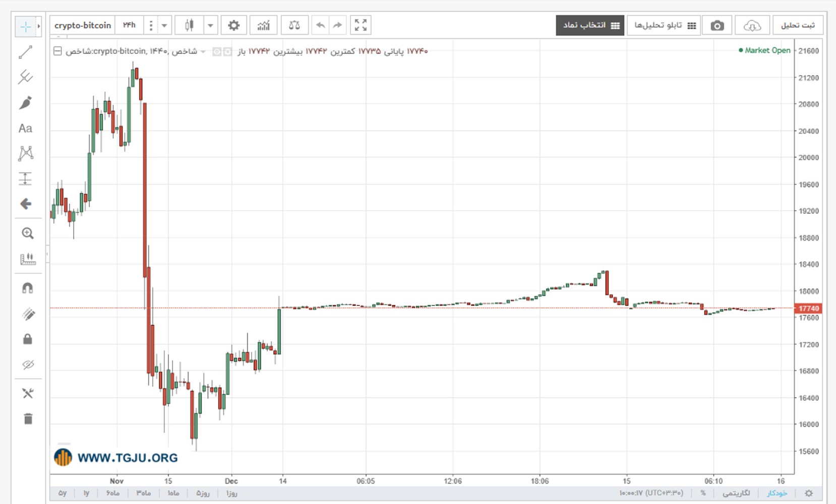Select the pitchfork drawing tool
The width and height of the screenshot is (836, 504).
pos(25,77)
